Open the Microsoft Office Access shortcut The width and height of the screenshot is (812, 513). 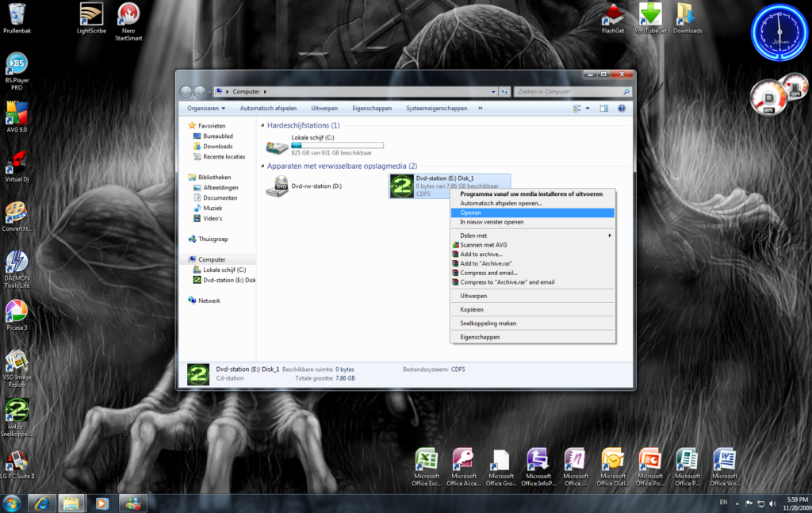coord(464,468)
